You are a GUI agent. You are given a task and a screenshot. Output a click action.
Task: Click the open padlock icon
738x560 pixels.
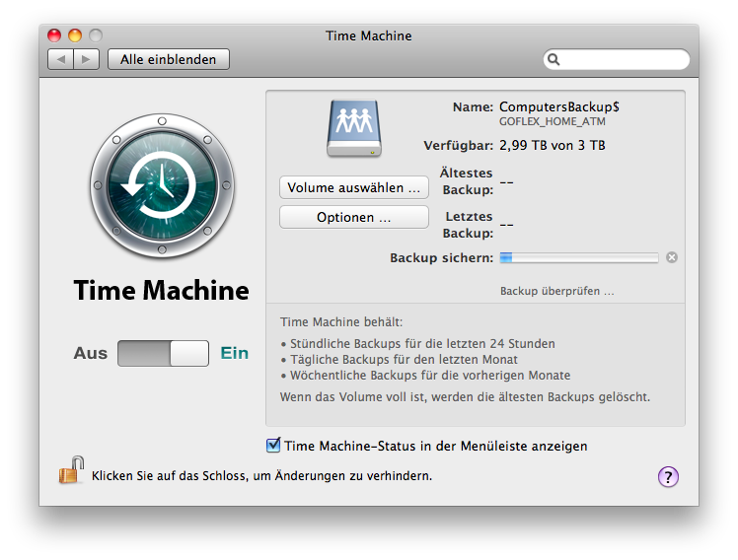pyautogui.click(x=71, y=469)
